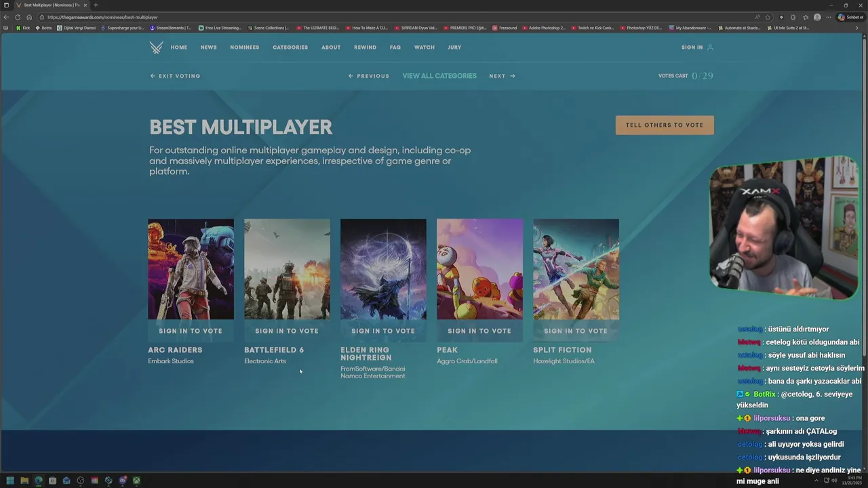Viewport: 868px width, 488px height.
Task: Expand the bookmarks overflow chevron
Action: coord(858,28)
